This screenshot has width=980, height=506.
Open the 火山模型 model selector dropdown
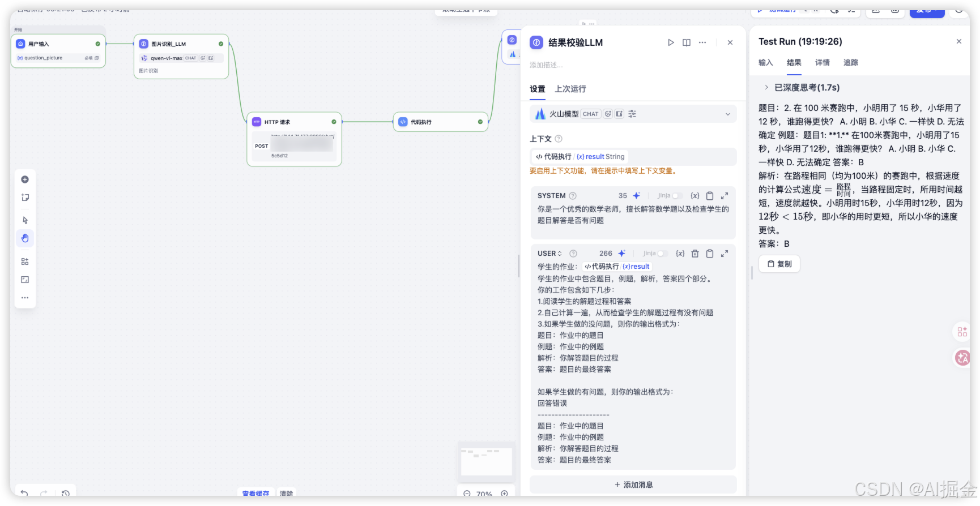pos(633,114)
